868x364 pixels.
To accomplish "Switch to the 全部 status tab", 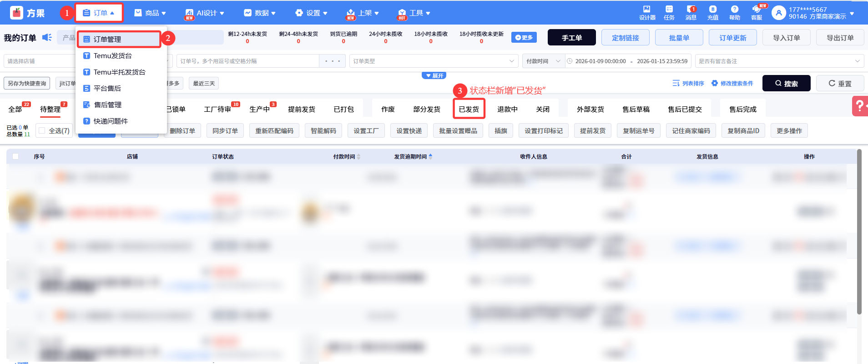I will click(x=15, y=109).
